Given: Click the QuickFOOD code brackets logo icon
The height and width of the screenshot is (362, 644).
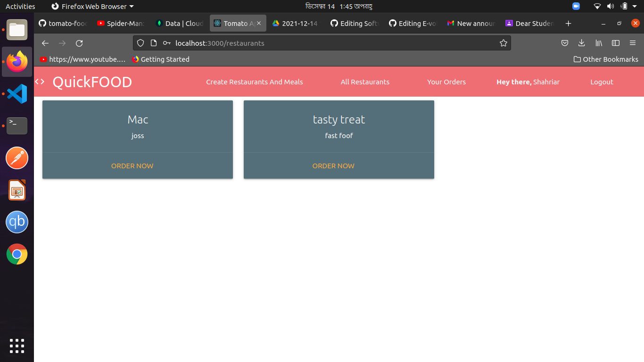Looking at the screenshot, I should [40, 81].
